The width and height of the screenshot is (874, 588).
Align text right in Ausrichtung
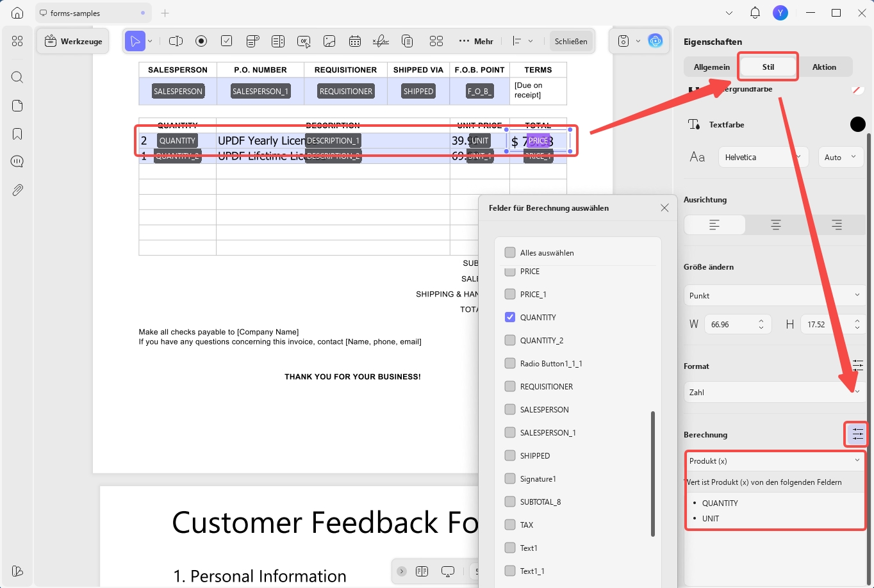coord(836,225)
